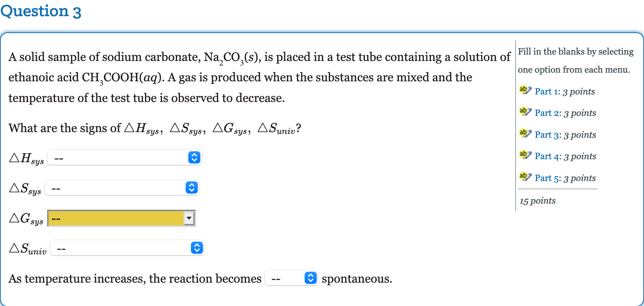Open the ΔGsys sign dropdown arrow

[x=189, y=218]
